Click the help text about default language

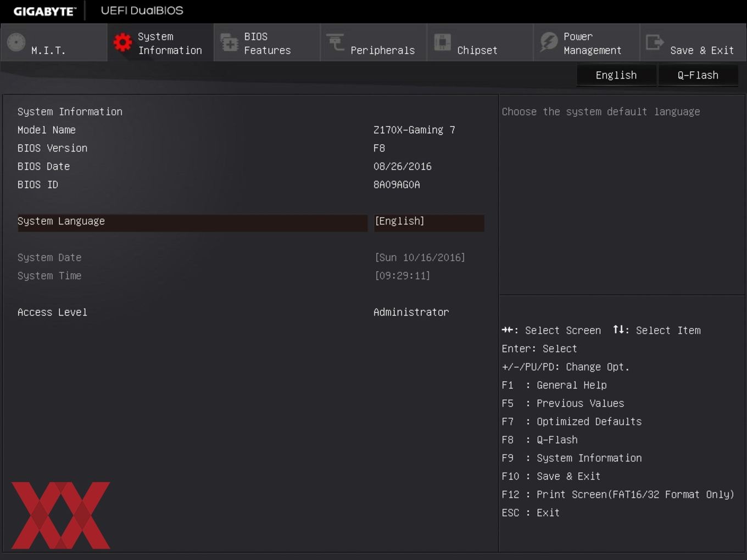pos(601,111)
